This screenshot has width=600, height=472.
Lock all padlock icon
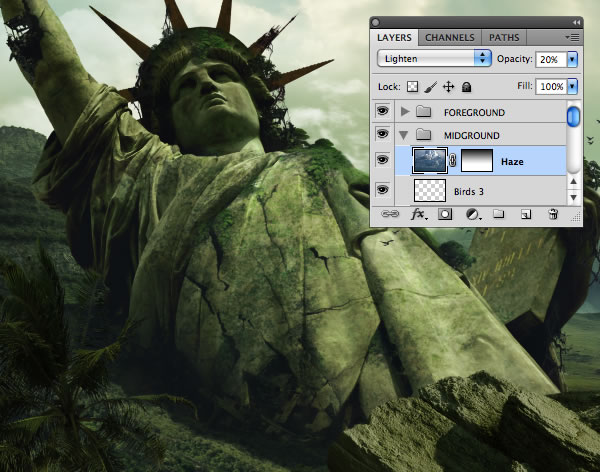[x=466, y=87]
